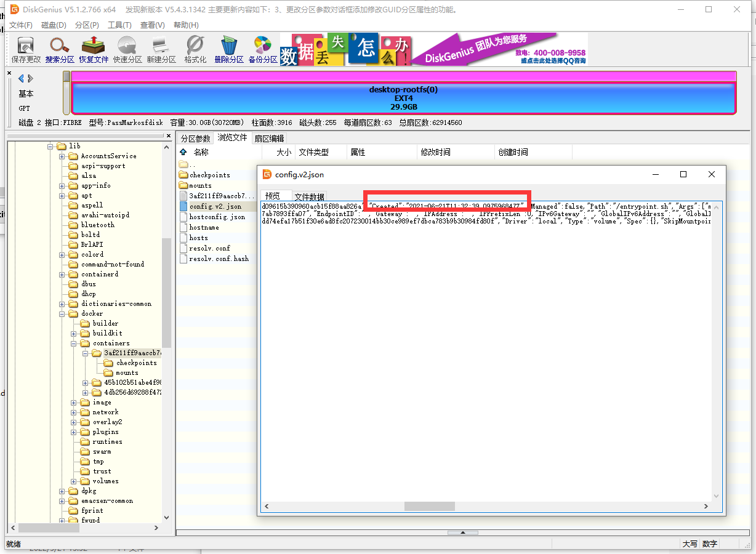Select the command-not-found folder in tree
The width and height of the screenshot is (756, 554).
click(107, 264)
